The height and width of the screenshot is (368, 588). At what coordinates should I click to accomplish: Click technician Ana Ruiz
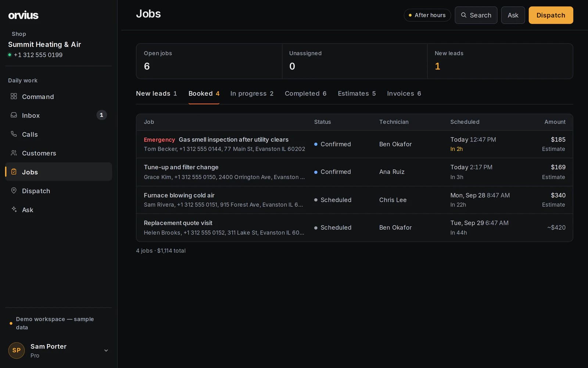coord(392,171)
